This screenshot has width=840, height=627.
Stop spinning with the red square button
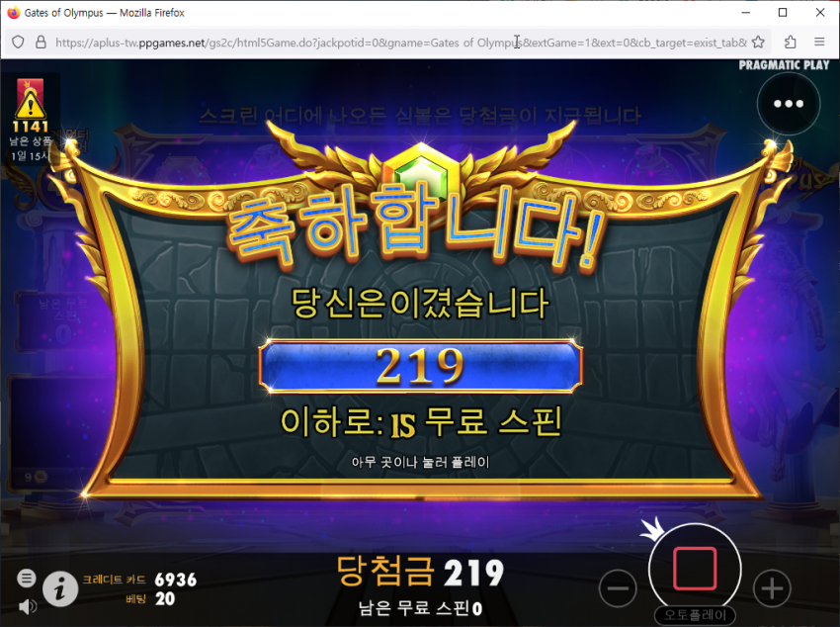point(695,569)
